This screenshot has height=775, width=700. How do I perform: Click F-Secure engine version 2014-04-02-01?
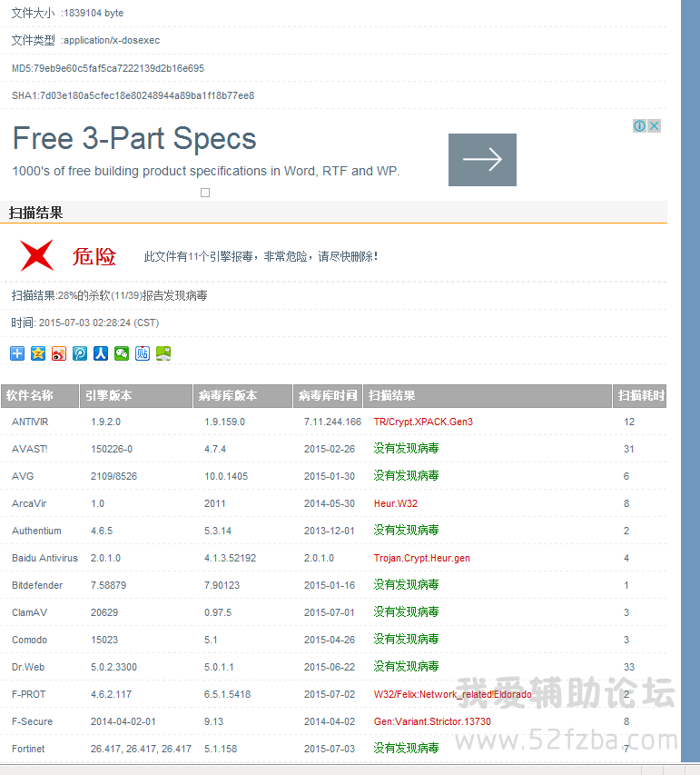[123, 721]
